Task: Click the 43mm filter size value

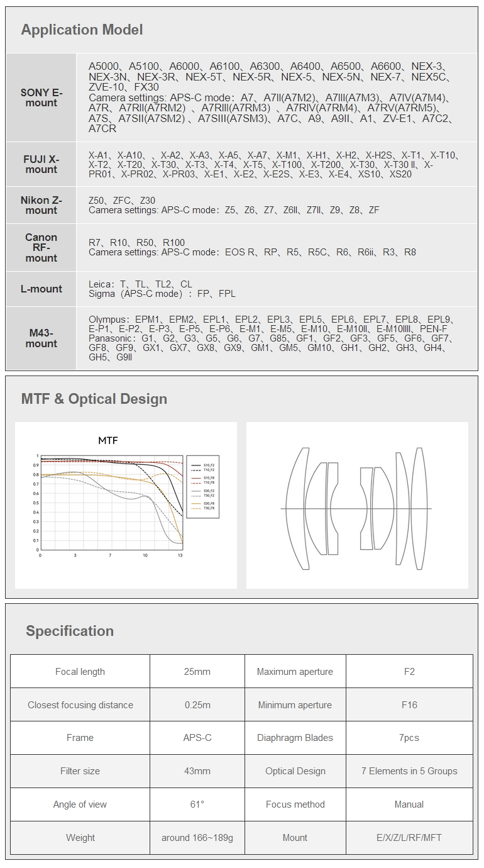Action: point(197,771)
